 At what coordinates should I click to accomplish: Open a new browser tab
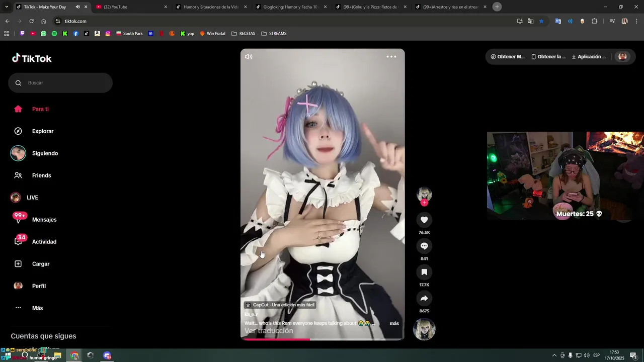pyautogui.click(x=497, y=7)
